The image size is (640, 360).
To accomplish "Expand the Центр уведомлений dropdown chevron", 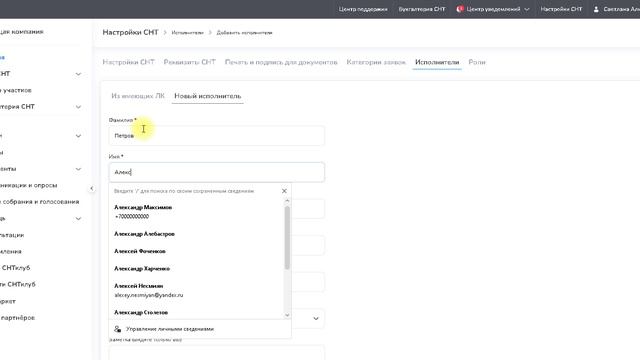I will coord(527,9).
